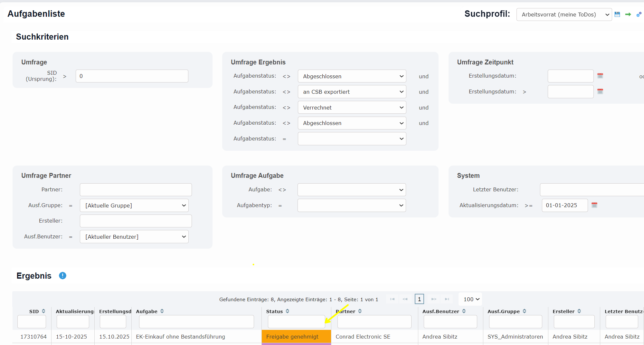Expand the Ausf.Gruppe dropdown showing [Aktuelle Gruppe]
The width and height of the screenshot is (644, 345).
pyautogui.click(x=134, y=206)
